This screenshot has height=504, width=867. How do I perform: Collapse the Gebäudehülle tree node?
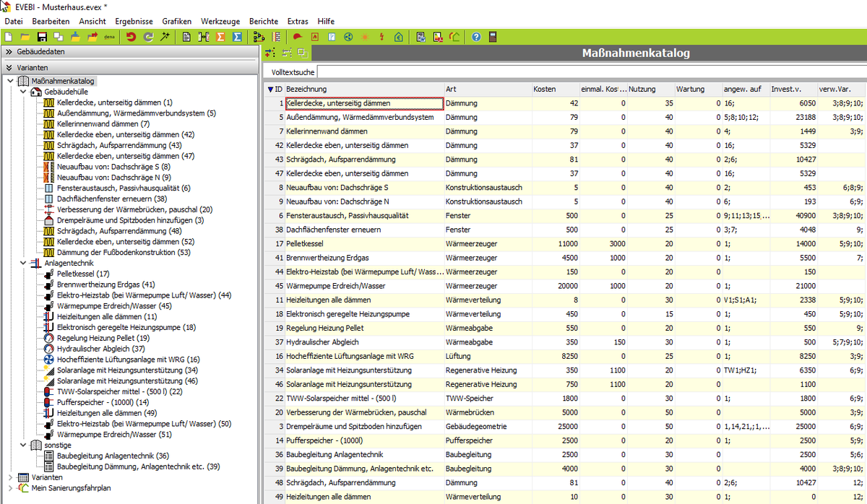click(23, 92)
